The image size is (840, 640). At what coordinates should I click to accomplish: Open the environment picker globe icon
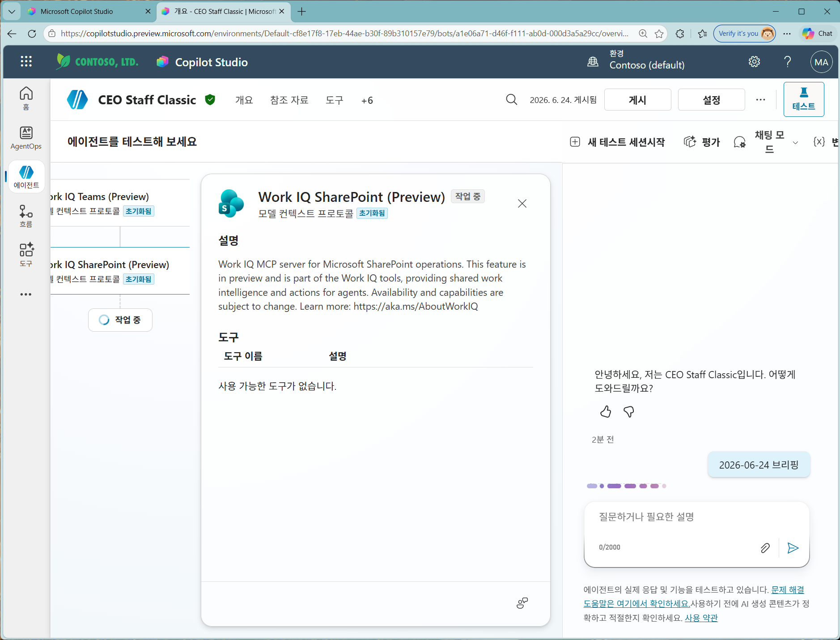(x=593, y=62)
